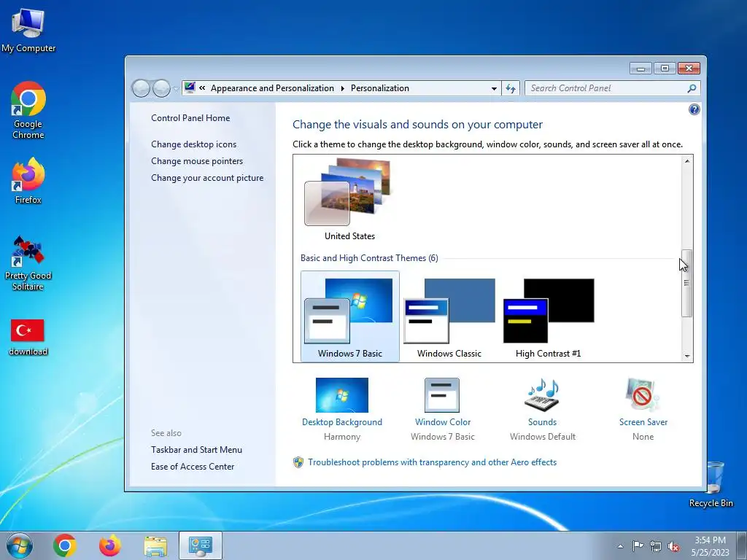Open Change your account picture link
This screenshot has height=560, width=747.
206,178
